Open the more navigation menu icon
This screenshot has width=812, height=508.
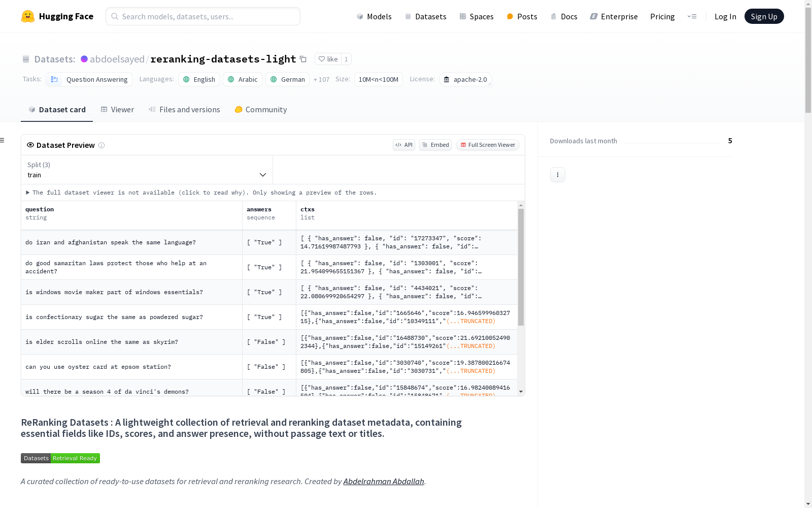(692, 16)
